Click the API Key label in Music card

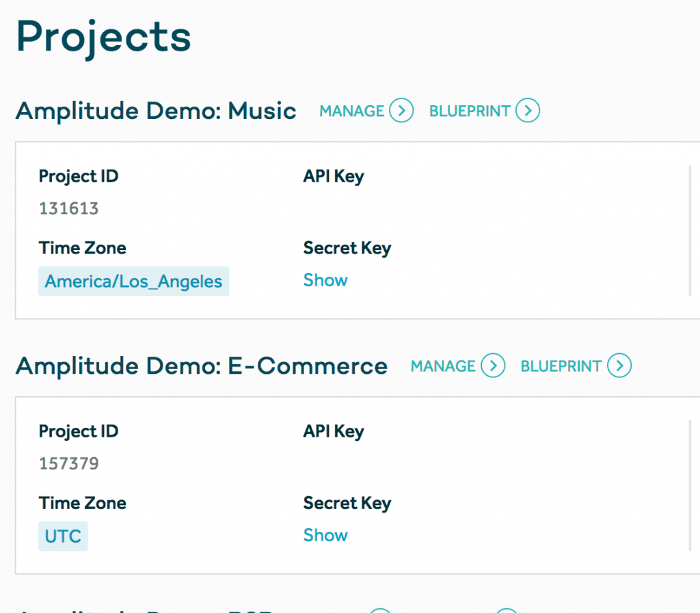[334, 176]
